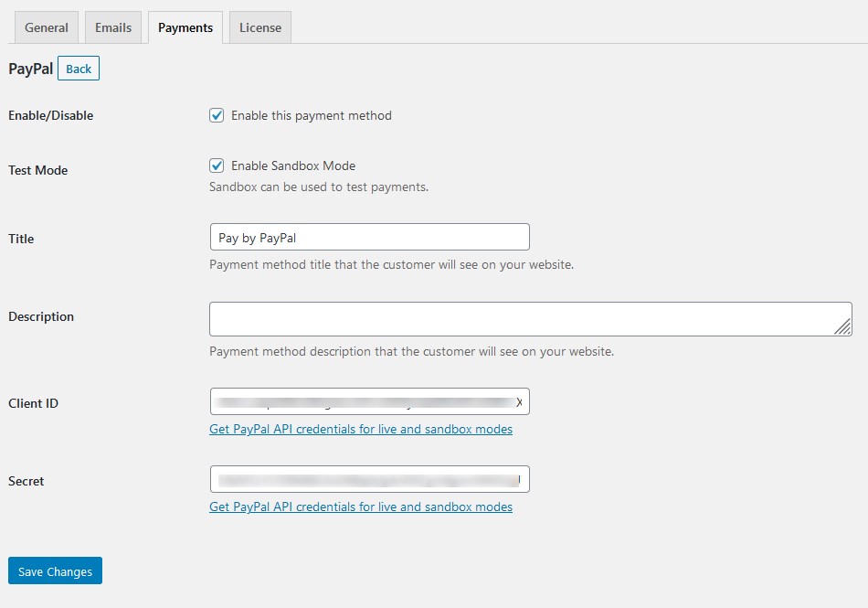Image resolution: width=868 pixels, height=608 pixels.
Task: Click 'Enable this payment method' label text
Action: click(312, 115)
